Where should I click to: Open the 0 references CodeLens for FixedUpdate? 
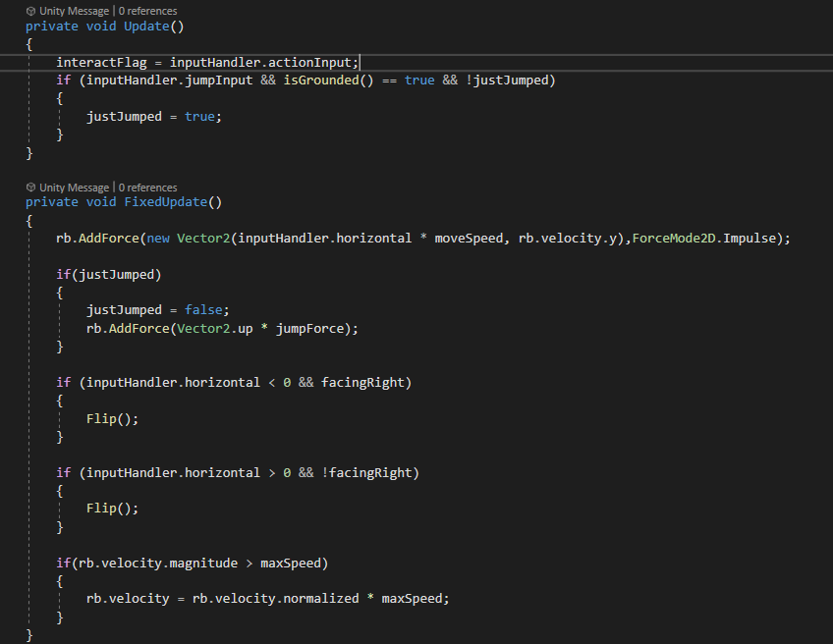tap(149, 187)
